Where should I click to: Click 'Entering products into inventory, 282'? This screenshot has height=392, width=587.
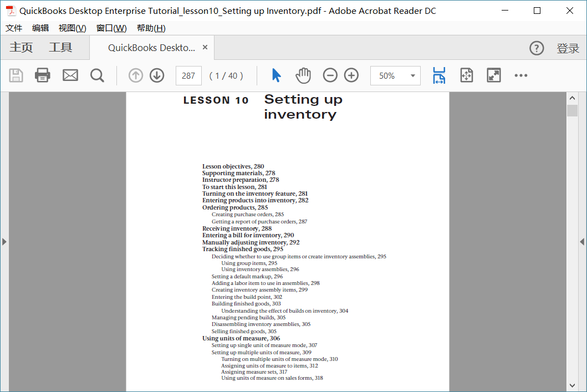pos(256,200)
